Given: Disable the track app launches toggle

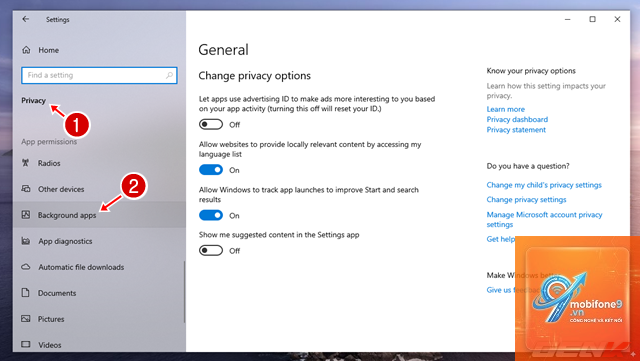Looking at the screenshot, I should coord(211,215).
